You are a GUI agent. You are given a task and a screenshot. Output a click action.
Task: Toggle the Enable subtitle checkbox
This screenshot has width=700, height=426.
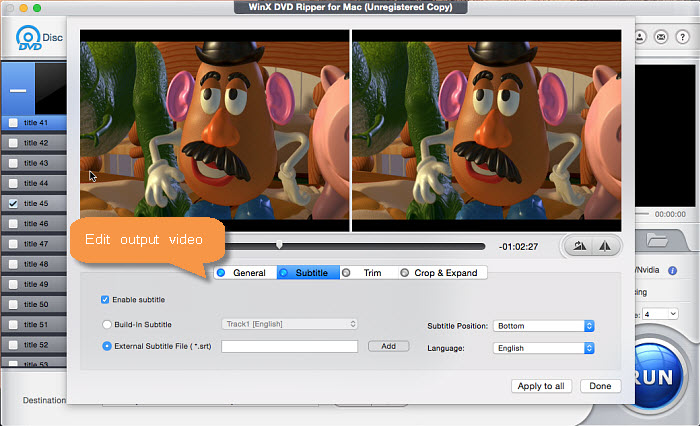coord(105,300)
